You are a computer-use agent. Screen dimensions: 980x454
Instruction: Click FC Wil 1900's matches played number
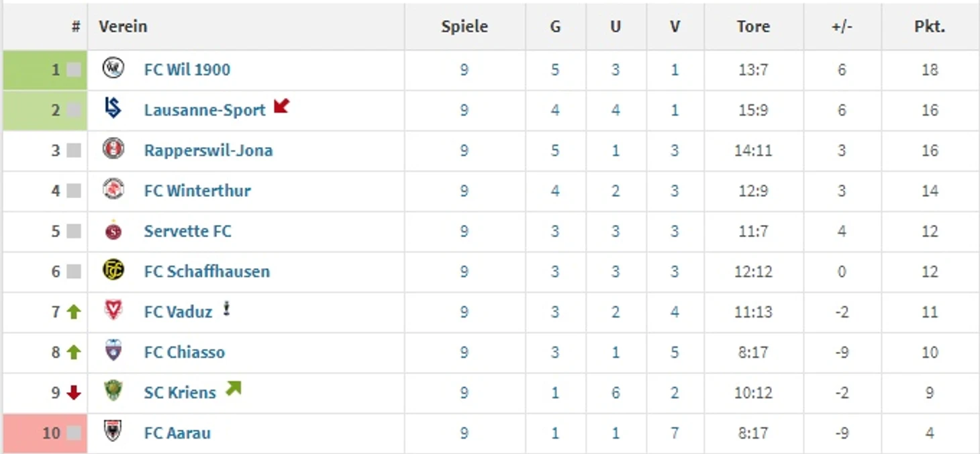464,70
